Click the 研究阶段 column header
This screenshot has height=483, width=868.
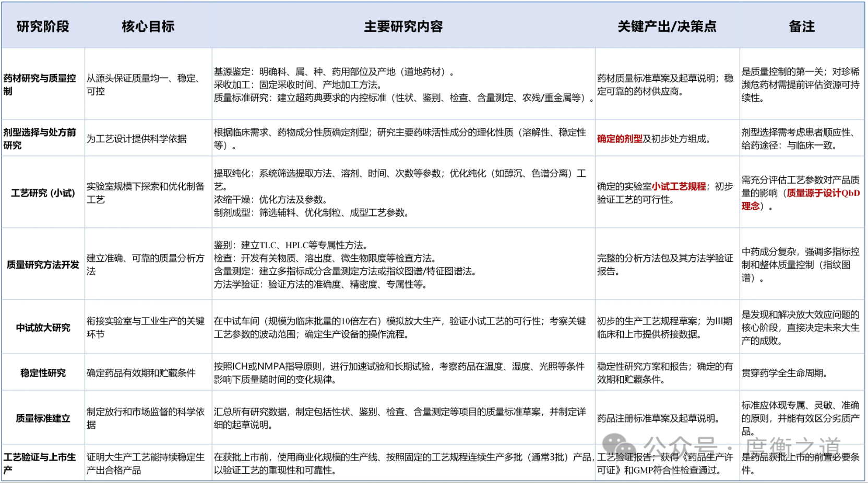(x=43, y=27)
